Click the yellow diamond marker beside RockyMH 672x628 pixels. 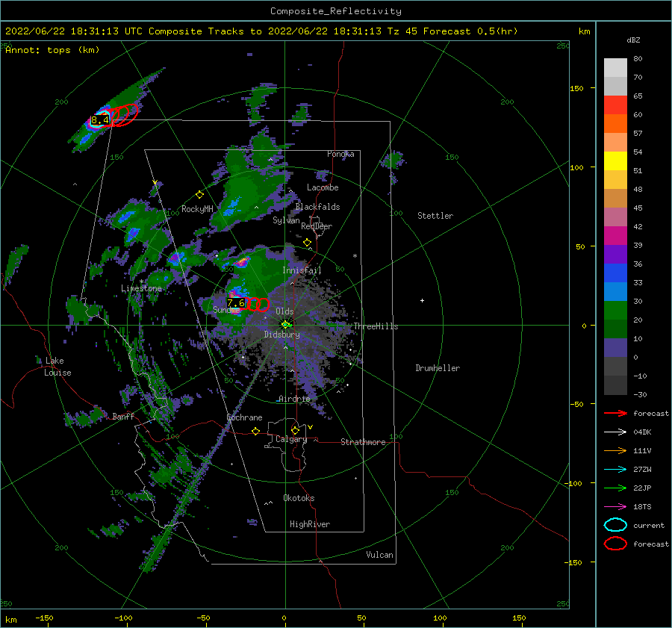199,195
